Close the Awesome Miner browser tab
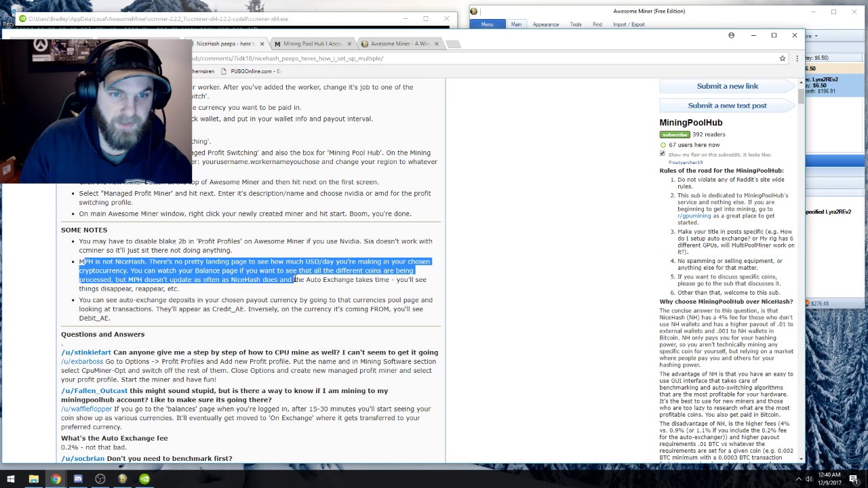 pyautogui.click(x=436, y=44)
